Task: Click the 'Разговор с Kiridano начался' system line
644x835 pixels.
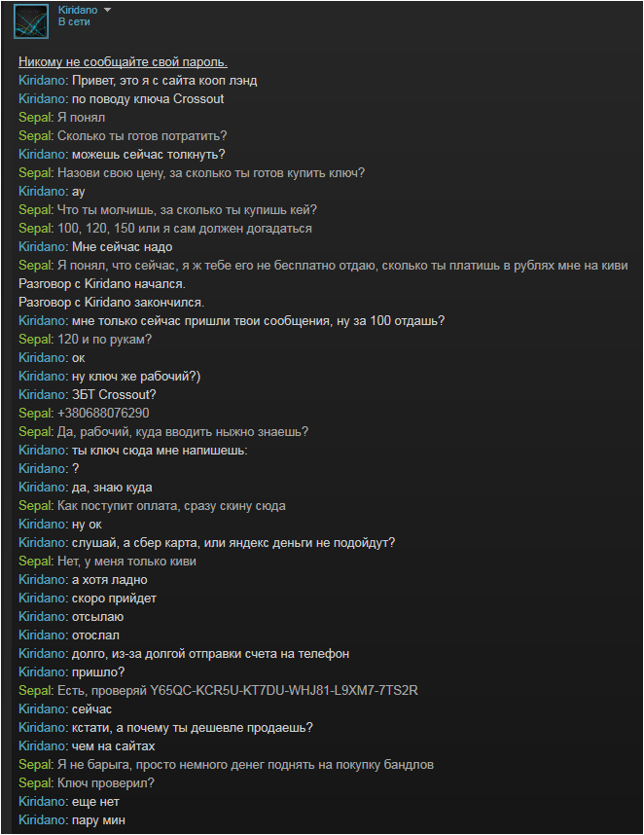Action: [102, 284]
